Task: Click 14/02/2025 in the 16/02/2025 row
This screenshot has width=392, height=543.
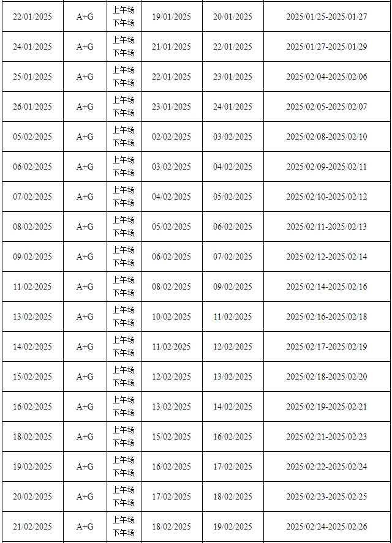Action: pyautogui.click(x=233, y=407)
